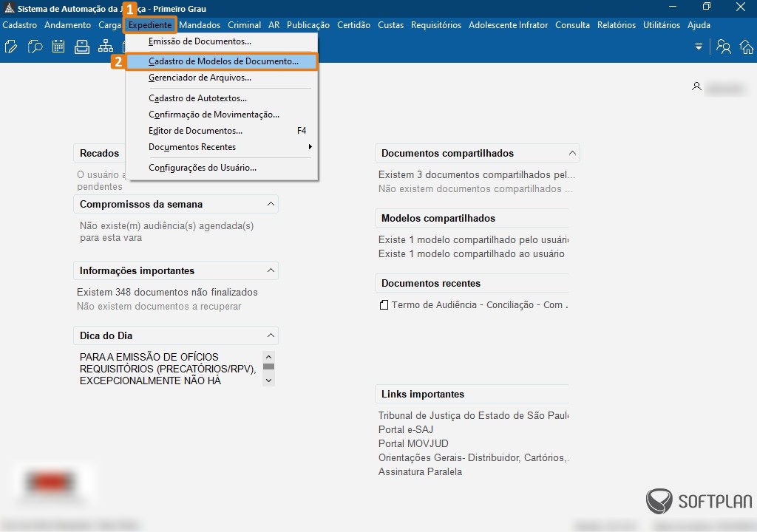Select Editor de Documentos entry
Screen dimensions: 757x532
[222, 131]
